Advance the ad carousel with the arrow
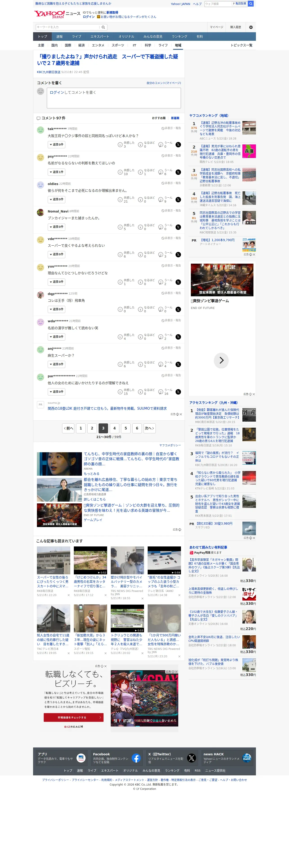Image resolution: width=289 pixels, height=868 pixels. pyautogui.click(x=221, y=360)
